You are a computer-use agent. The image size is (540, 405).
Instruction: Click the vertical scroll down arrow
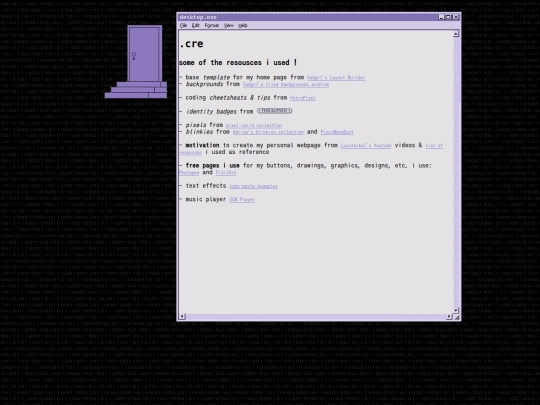tap(456, 310)
